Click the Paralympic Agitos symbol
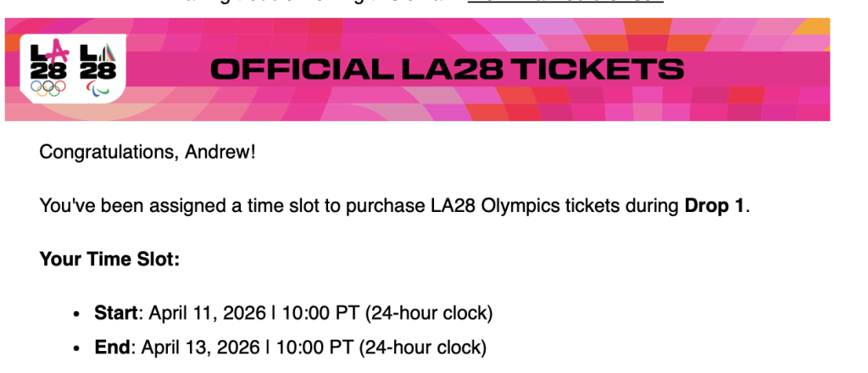 tap(97, 86)
